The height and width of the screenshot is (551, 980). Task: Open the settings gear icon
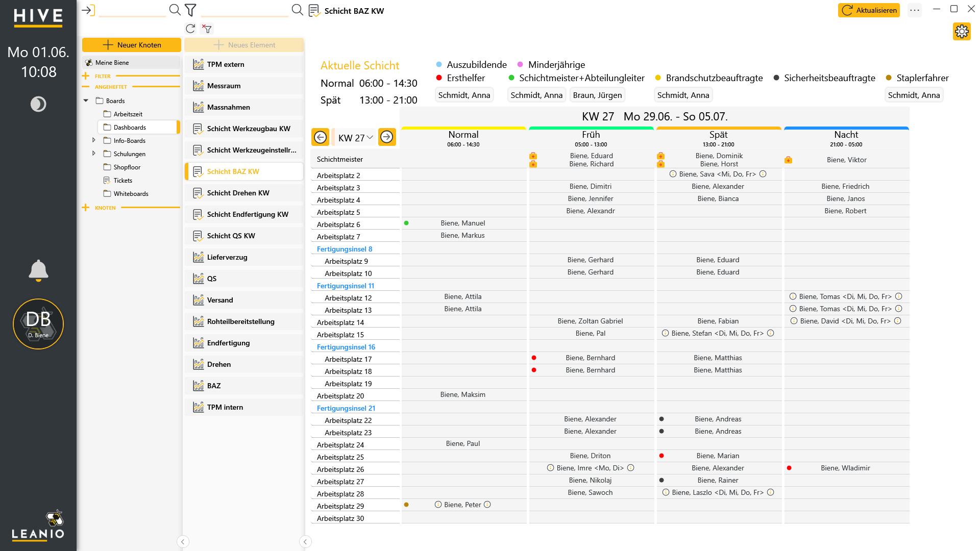[x=962, y=32]
